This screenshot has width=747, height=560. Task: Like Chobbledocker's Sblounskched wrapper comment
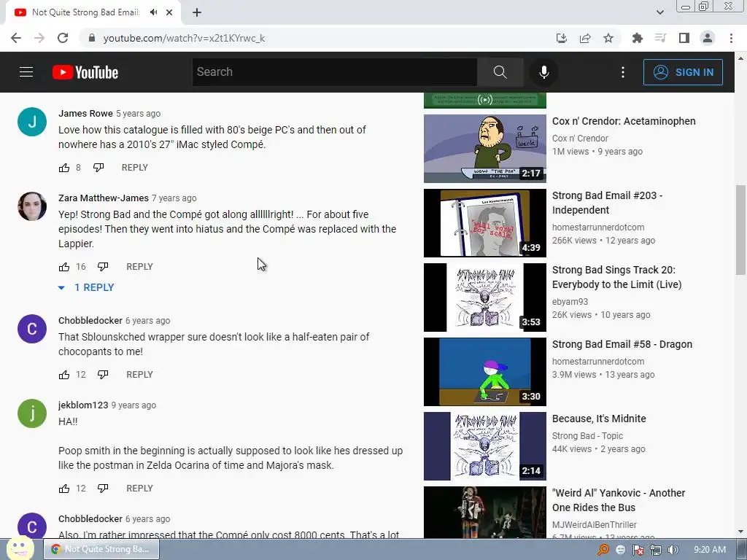click(64, 375)
